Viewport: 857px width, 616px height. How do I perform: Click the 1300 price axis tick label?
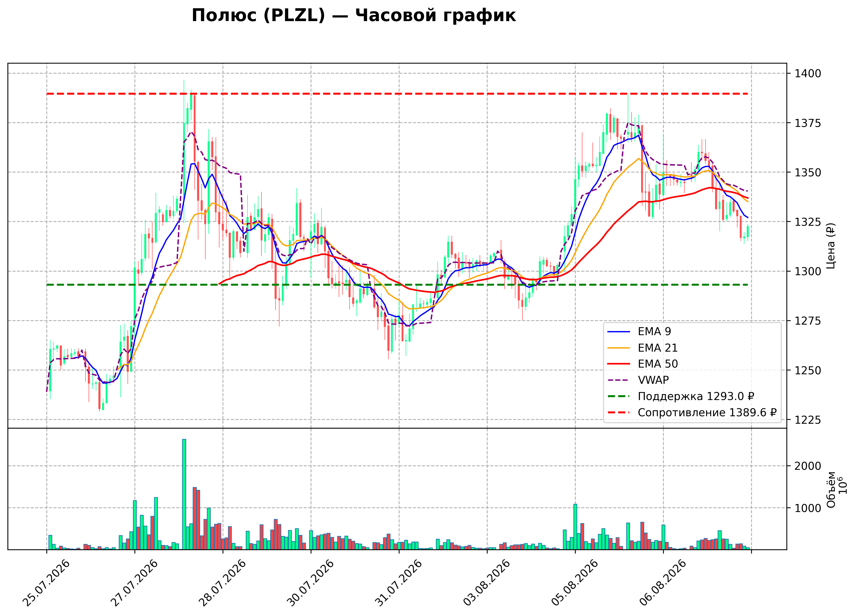(808, 271)
